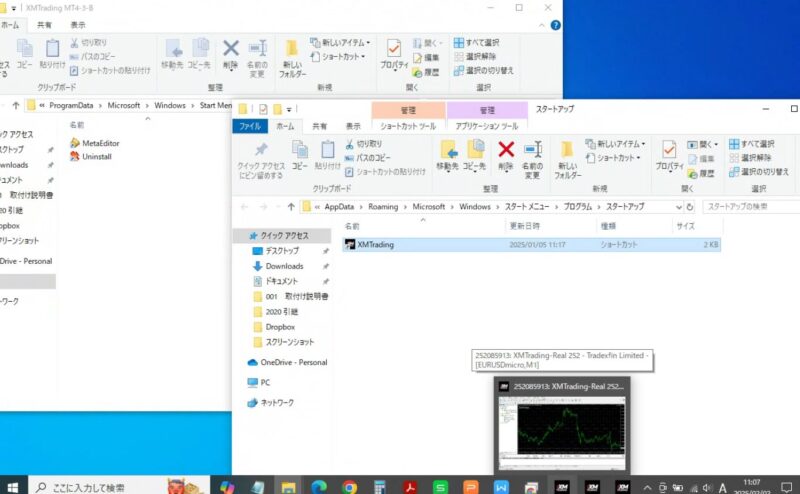Sort by サイズ column header
Image resolution: width=800 pixels, height=494 pixels.
(685, 226)
